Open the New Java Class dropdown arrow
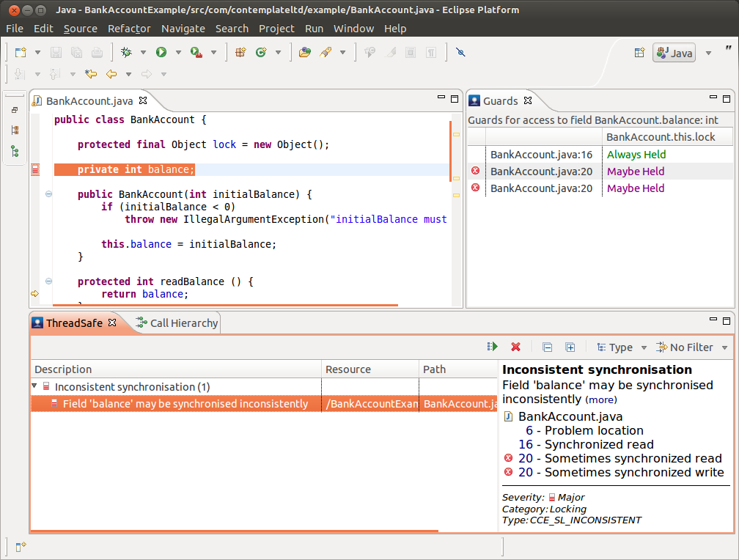The image size is (739, 560). click(278, 52)
